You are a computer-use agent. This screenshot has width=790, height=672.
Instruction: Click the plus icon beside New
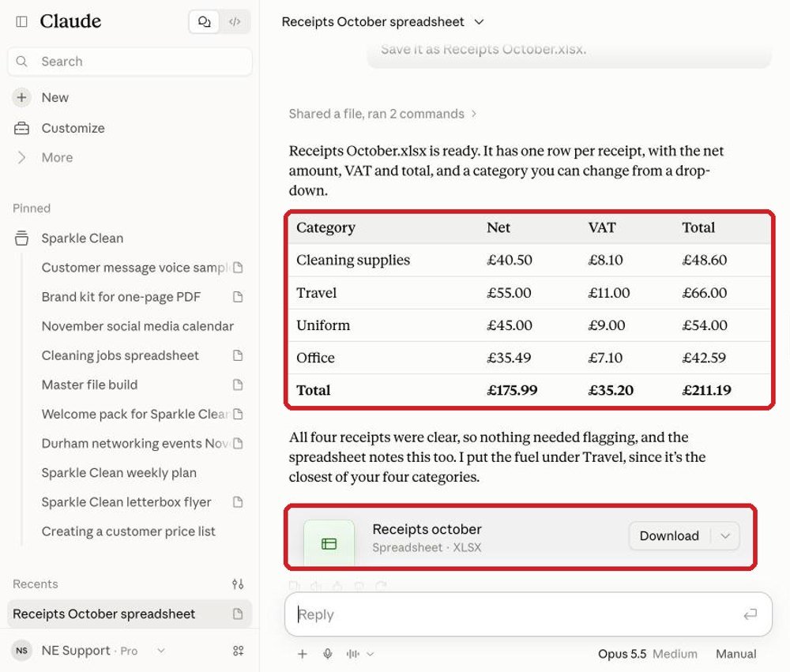point(21,97)
